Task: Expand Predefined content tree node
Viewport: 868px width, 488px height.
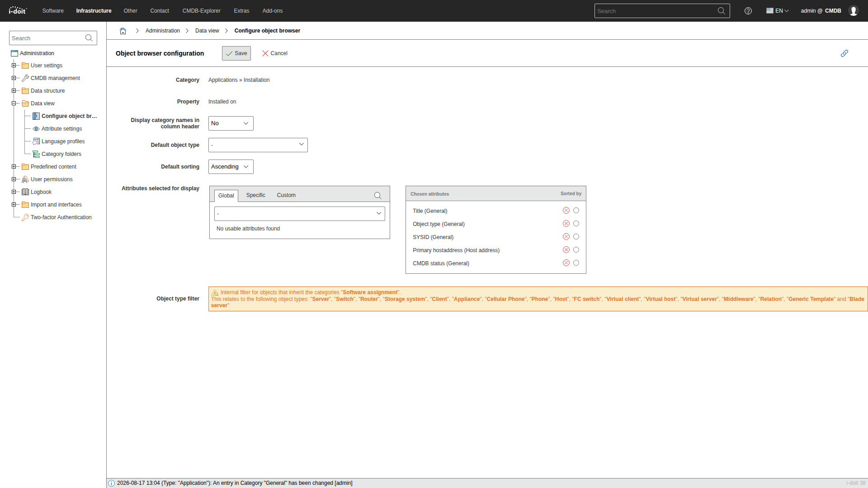Action: [x=14, y=167]
